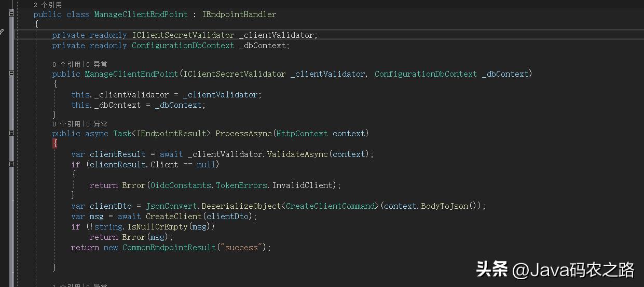644x287 pixels.
Task: Click the screwdriver quick actions icon in margin
Action: tap(2, 32)
